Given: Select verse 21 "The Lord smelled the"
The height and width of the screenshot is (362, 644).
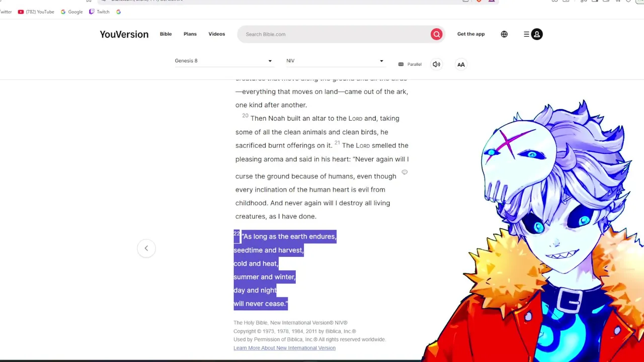Looking at the screenshot, I should 375,145.
